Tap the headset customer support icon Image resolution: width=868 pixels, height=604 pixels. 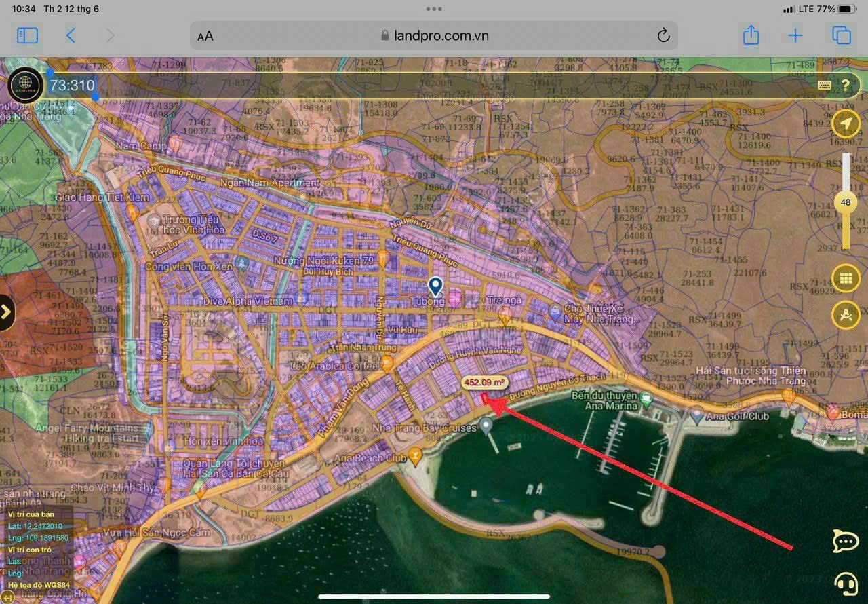(x=846, y=582)
